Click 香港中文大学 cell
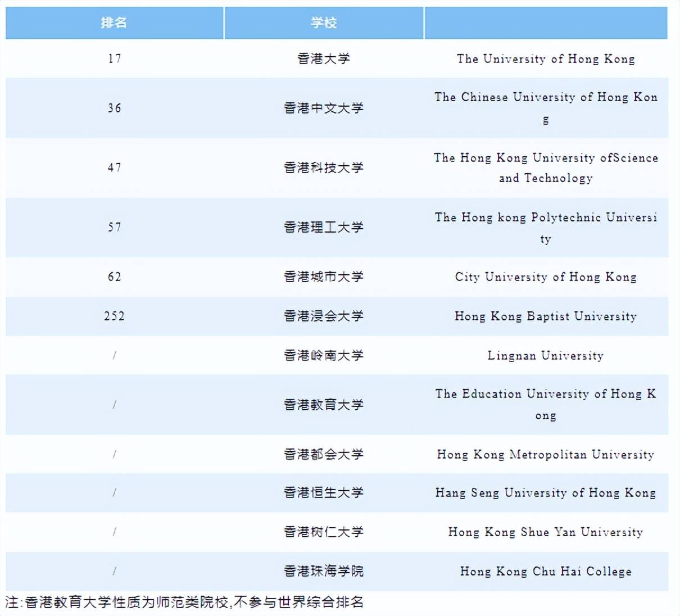Viewport: 680px width, 616px height. pyautogui.click(x=324, y=108)
